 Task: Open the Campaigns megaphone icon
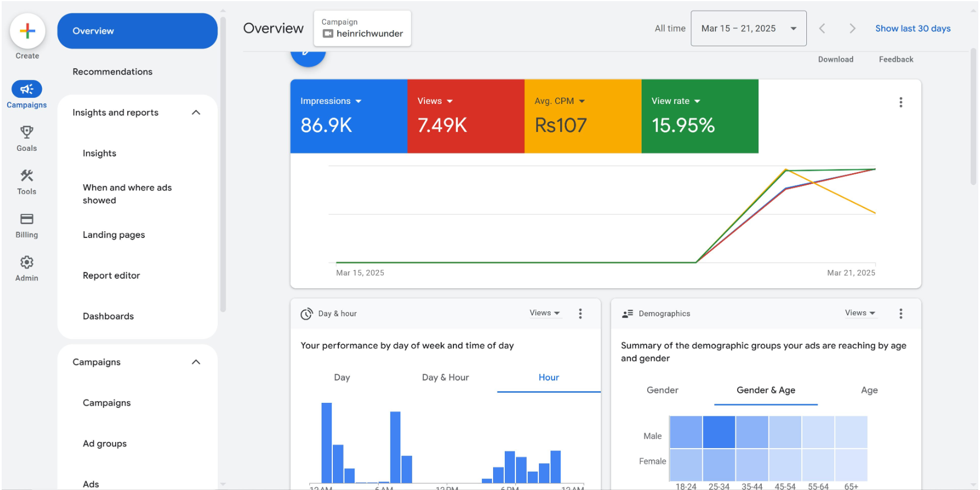click(27, 89)
